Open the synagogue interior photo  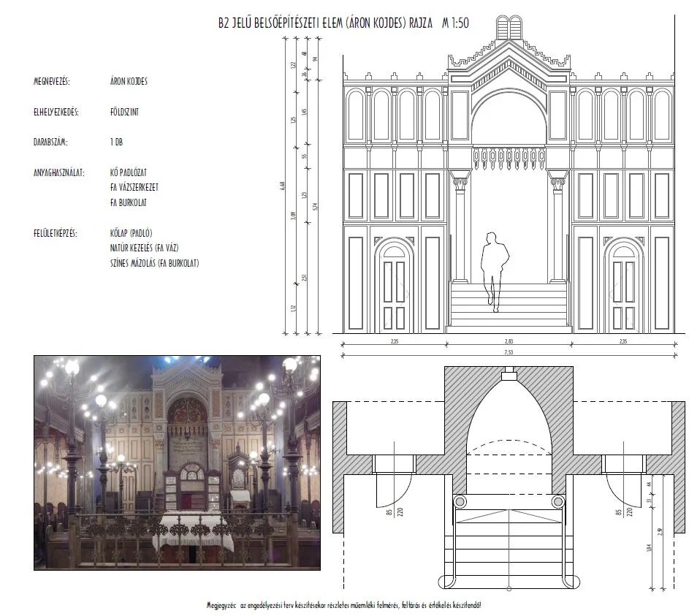pyautogui.click(x=177, y=463)
